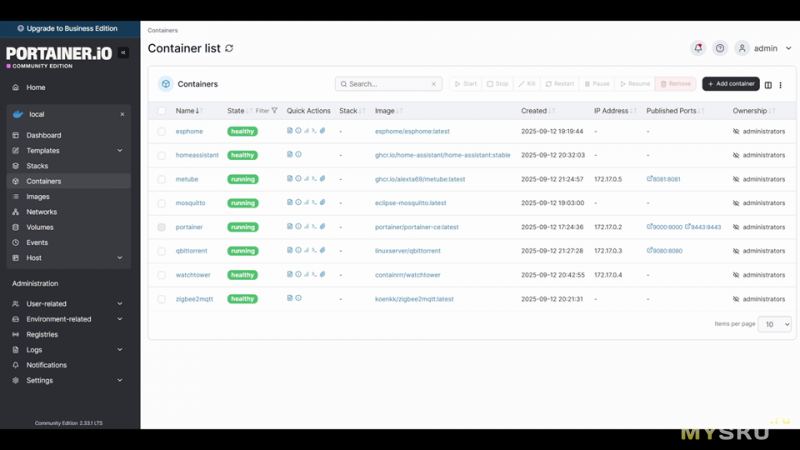View stats for the metube container
Viewport: 800px width, 450px height.
[307, 179]
